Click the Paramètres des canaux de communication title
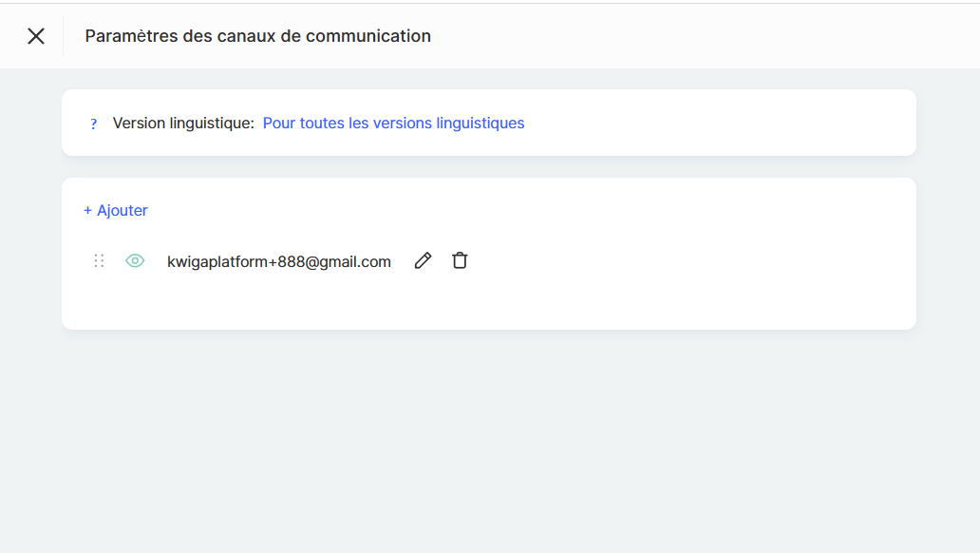Viewport: 980px width, 553px height. pyautogui.click(x=257, y=36)
